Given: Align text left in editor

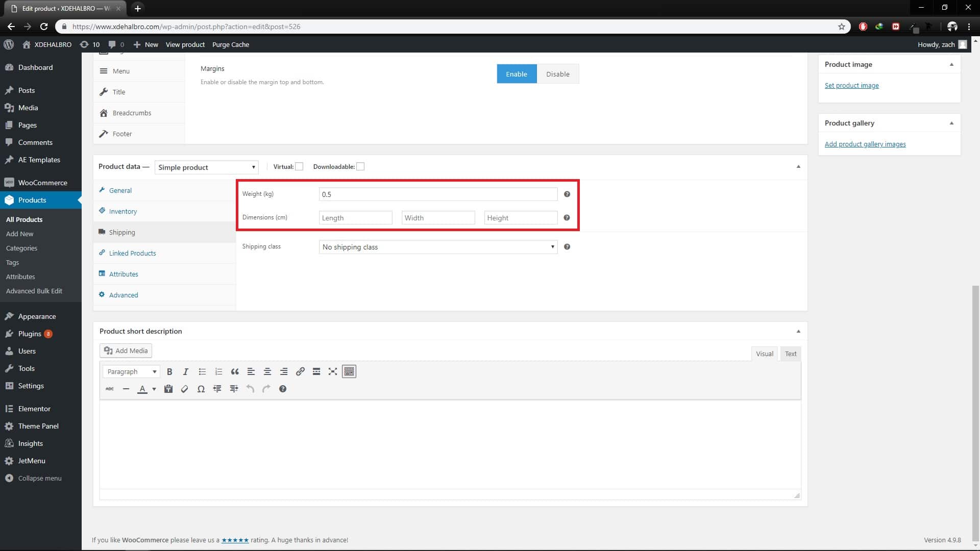Looking at the screenshot, I should 251,371.
